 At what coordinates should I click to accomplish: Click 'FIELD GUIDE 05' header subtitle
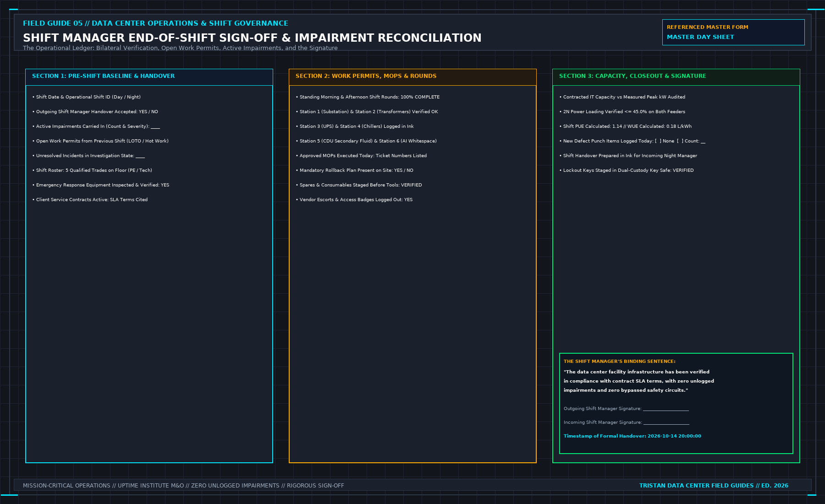[155, 23]
